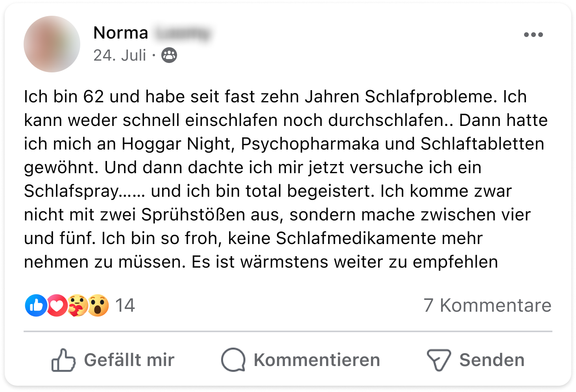Viewport: 576px width, 392px height.
Task: Click the care hug reaction emoji
Action: point(78,305)
